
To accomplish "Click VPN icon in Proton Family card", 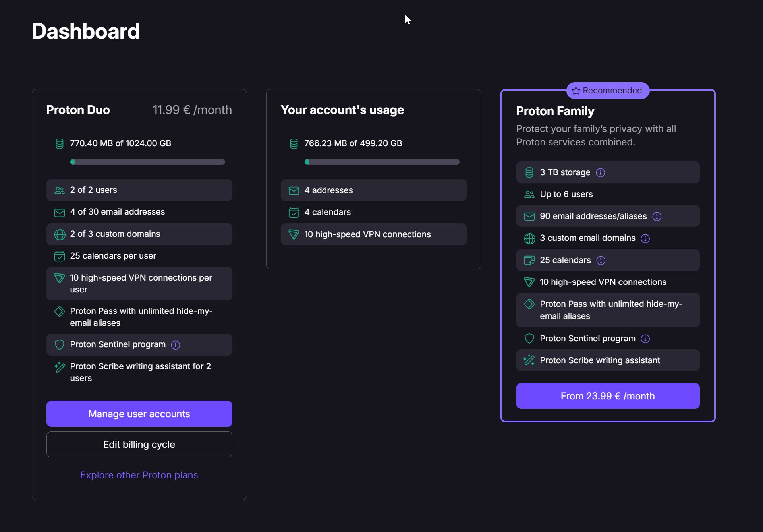I will click(529, 282).
